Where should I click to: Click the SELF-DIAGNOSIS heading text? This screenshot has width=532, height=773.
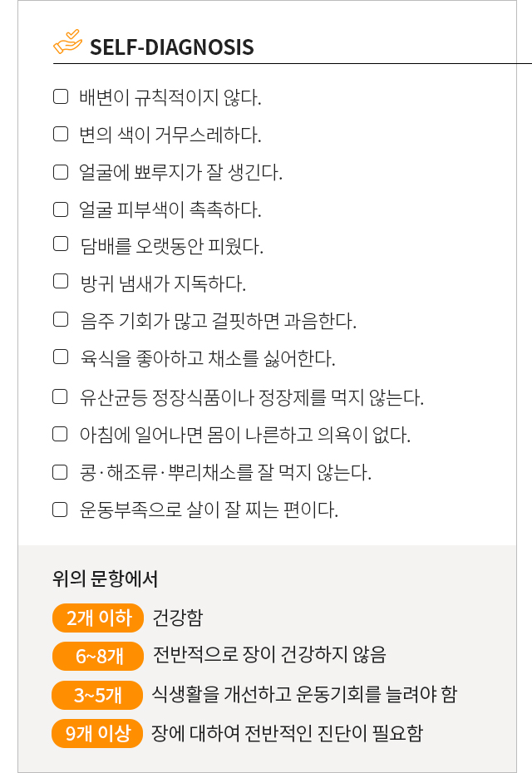click(171, 47)
